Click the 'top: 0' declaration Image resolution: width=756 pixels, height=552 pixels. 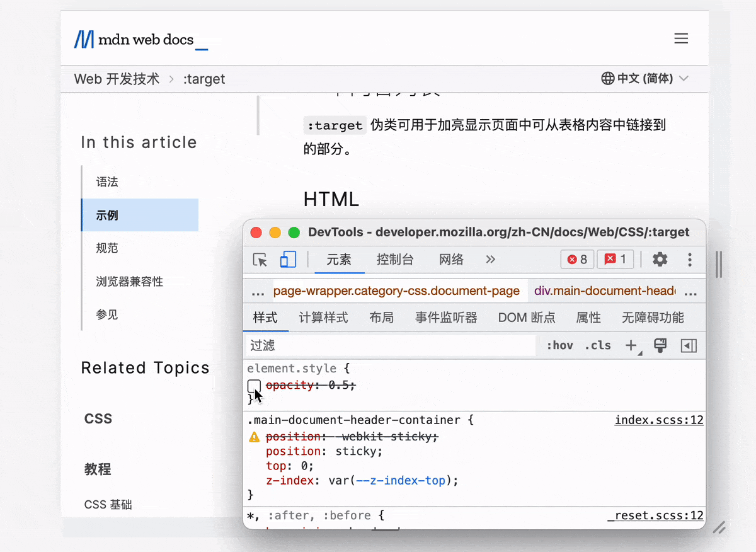click(x=290, y=466)
